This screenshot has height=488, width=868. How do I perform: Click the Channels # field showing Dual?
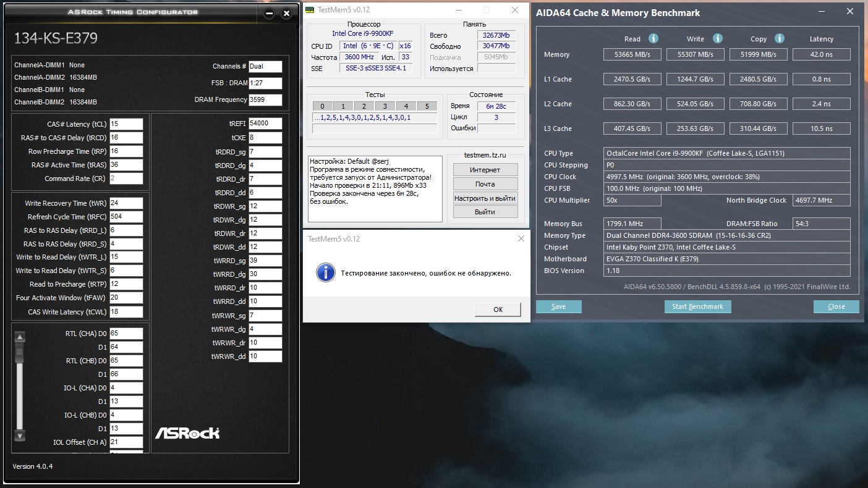click(x=265, y=67)
